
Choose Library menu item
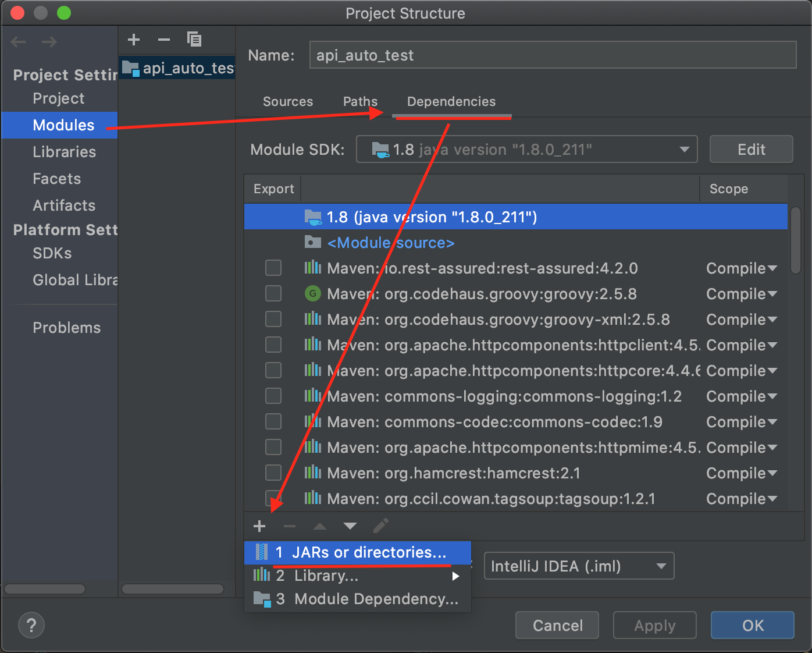(358, 576)
